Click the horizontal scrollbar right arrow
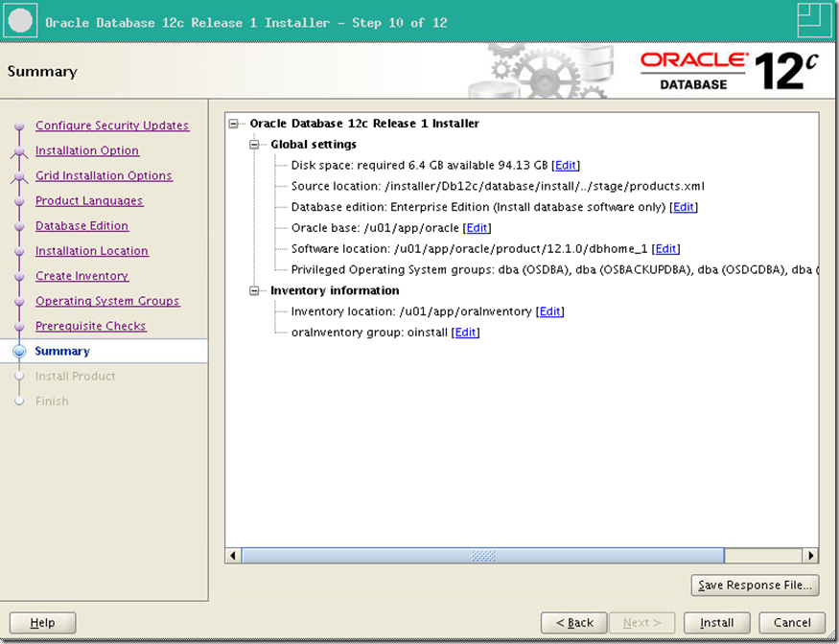This screenshot has height=644, width=839. pos(810,555)
